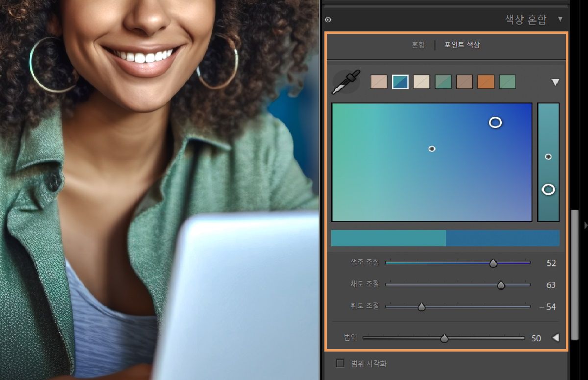
Task: Select the cream colored swatch
Action: 421,82
